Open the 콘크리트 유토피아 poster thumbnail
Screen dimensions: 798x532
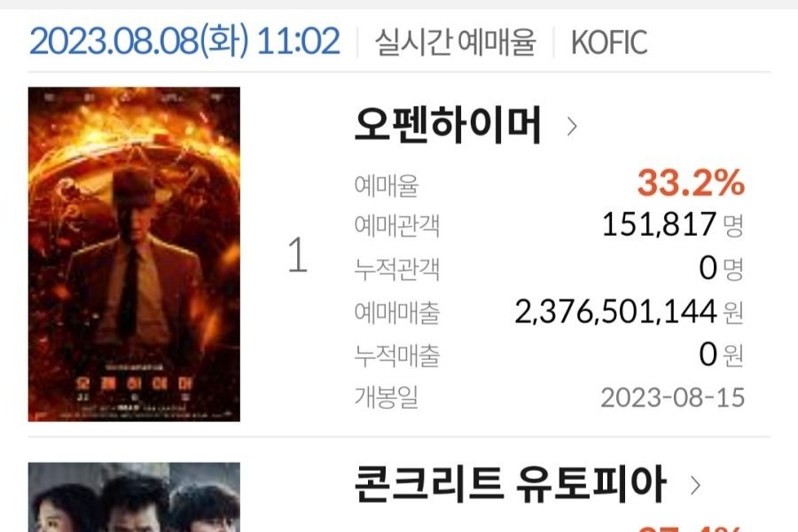tap(134, 497)
